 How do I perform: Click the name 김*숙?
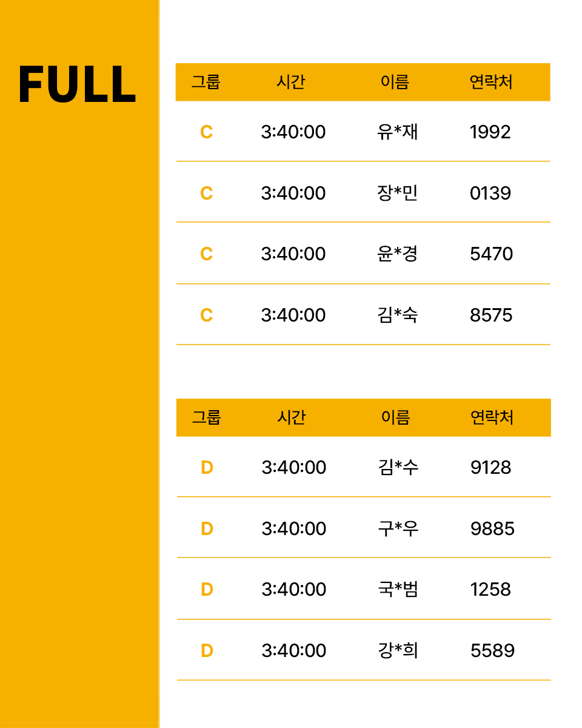click(x=397, y=315)
